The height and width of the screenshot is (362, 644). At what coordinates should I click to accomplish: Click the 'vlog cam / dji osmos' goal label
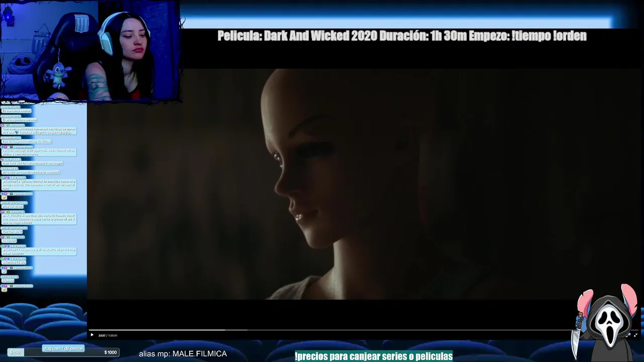tap(63, 348)
